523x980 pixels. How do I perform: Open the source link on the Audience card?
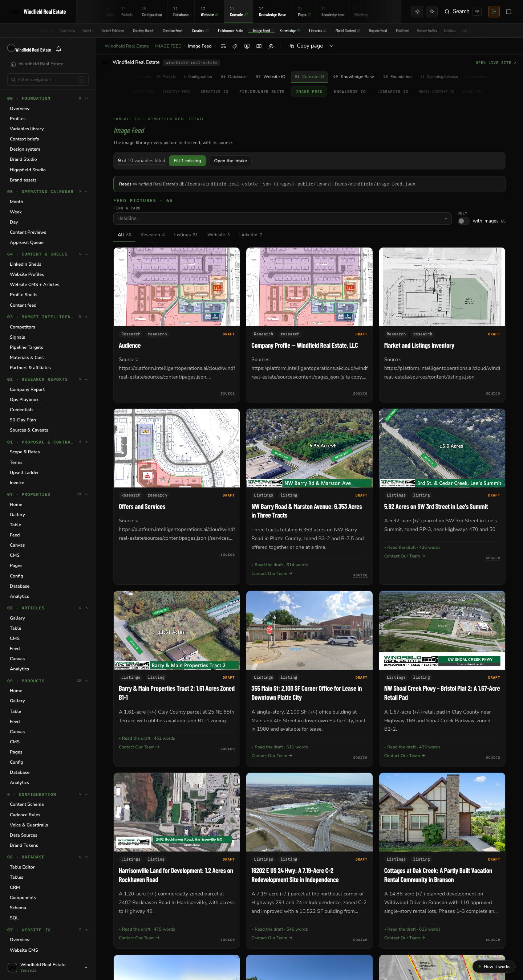pyautogui.click(x=227, y=393)
